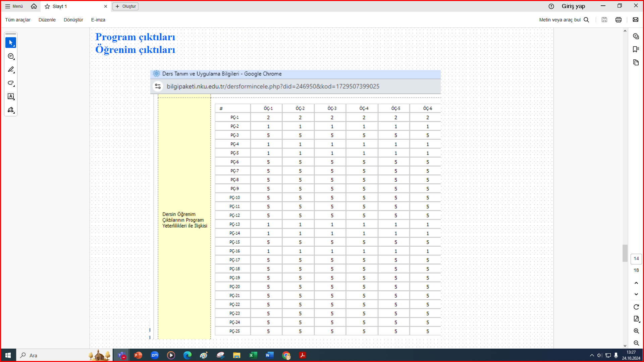644x362 pixels.
Task: Click the save diskette icon
Action: click(604, 20)
